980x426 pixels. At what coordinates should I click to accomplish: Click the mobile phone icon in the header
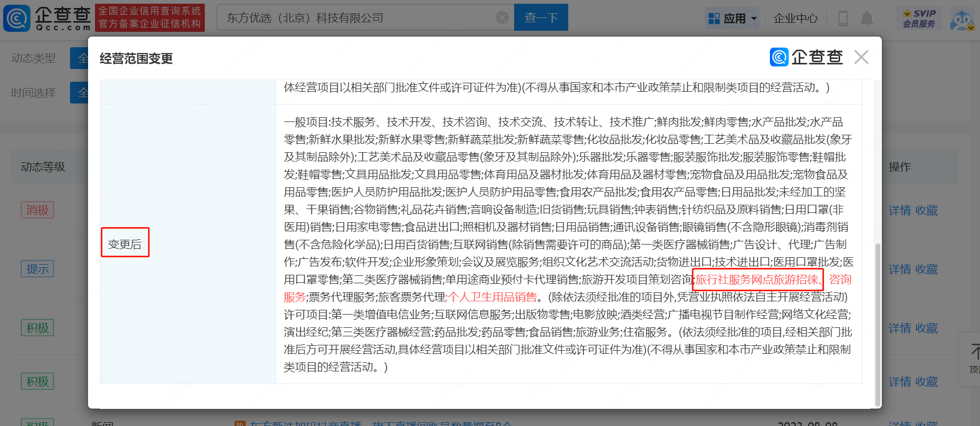click(843, 19)
